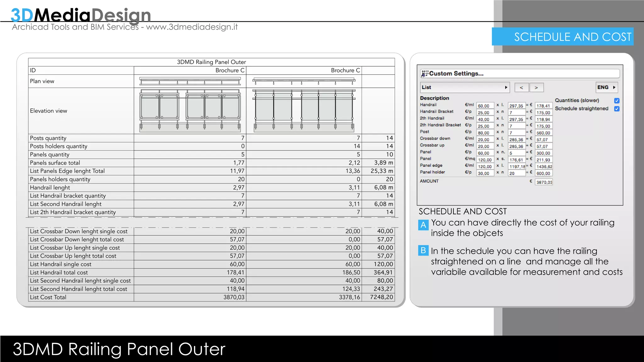Edit the Post unit price field
The image size is (644, 362).
tap(485, 133)
